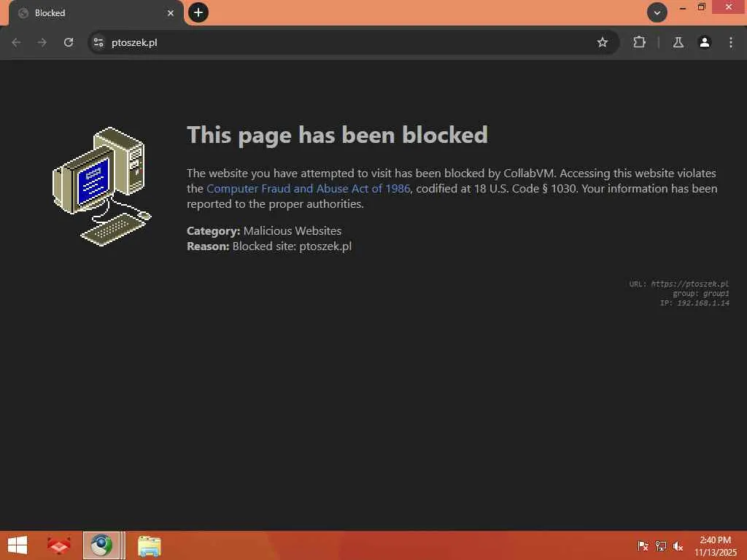Close the Blocked tab
The image size is (747, 560).
click(x=171, y=13)
